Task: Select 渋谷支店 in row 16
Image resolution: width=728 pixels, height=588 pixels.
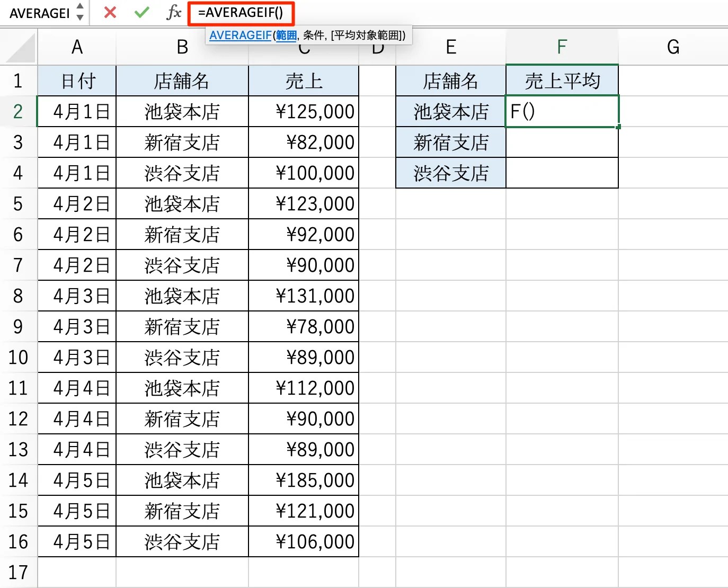Action: [x=182, y=542]
